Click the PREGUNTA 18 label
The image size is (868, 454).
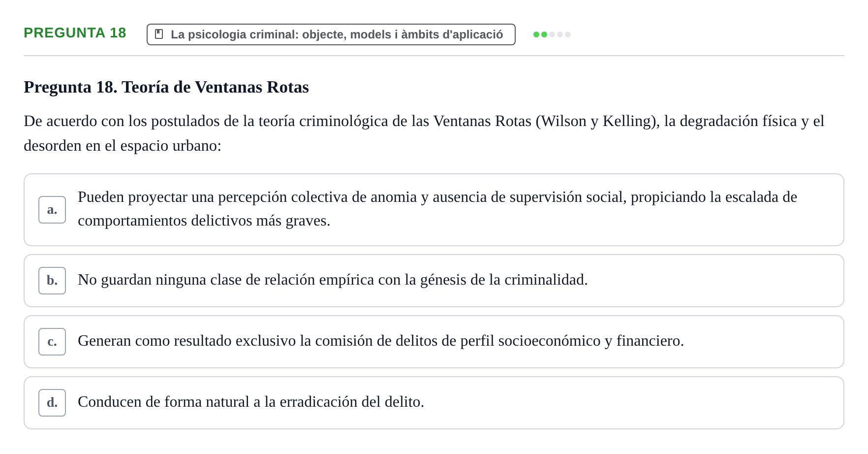[x=75, y=33]
